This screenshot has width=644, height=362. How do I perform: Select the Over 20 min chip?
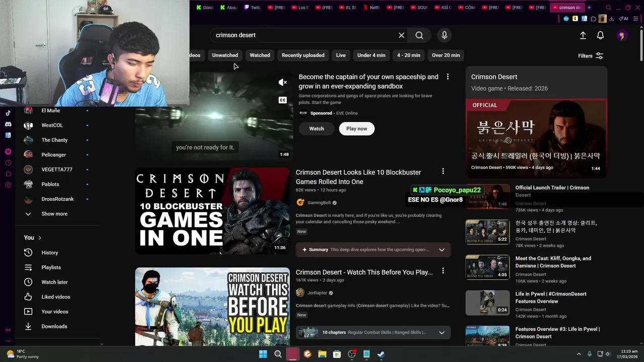pos(446,55)
